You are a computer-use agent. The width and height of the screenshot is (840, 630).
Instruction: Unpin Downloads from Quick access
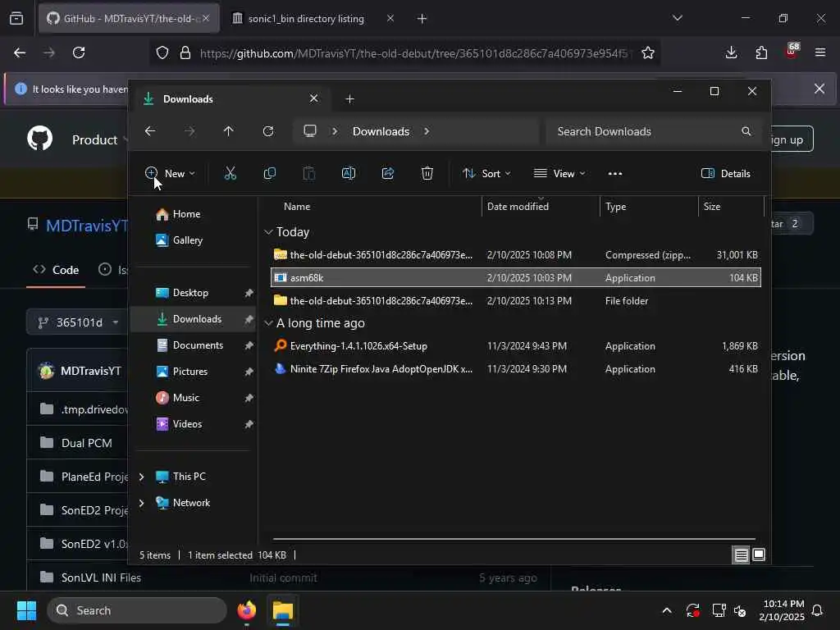[x=249, y=319]
